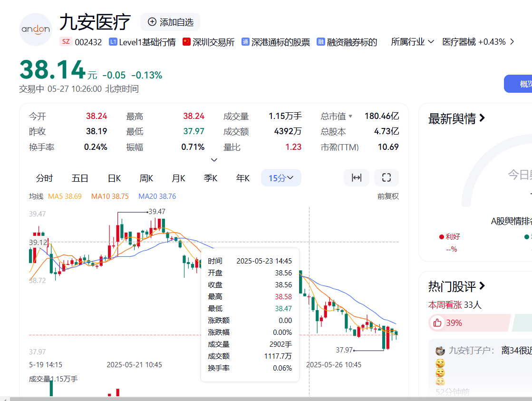
Task: Click the fullscreen chart icon
Action: pos(387,177)
